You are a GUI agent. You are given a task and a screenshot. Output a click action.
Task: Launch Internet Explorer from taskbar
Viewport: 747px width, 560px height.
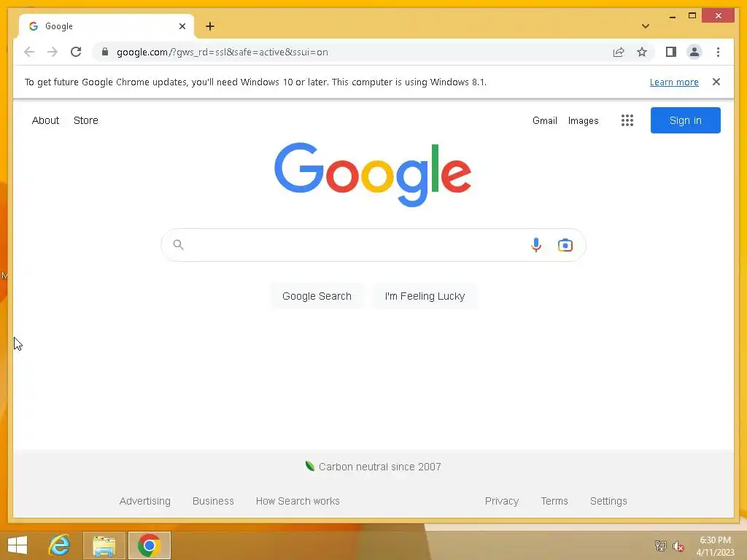59,545
